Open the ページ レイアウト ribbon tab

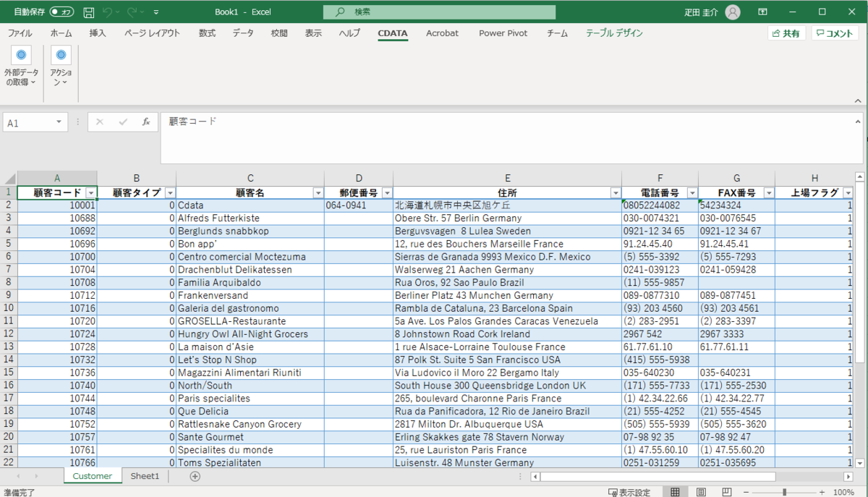(x=152, y=33)
